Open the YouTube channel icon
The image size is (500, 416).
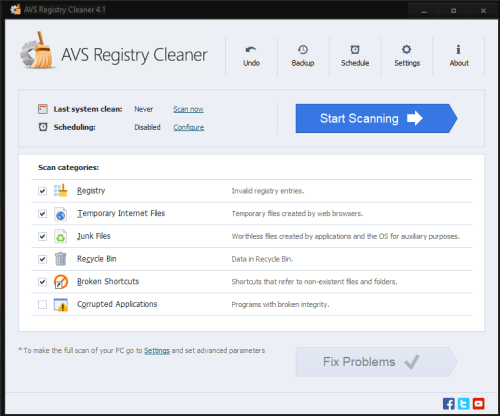(x=479, y=404)
